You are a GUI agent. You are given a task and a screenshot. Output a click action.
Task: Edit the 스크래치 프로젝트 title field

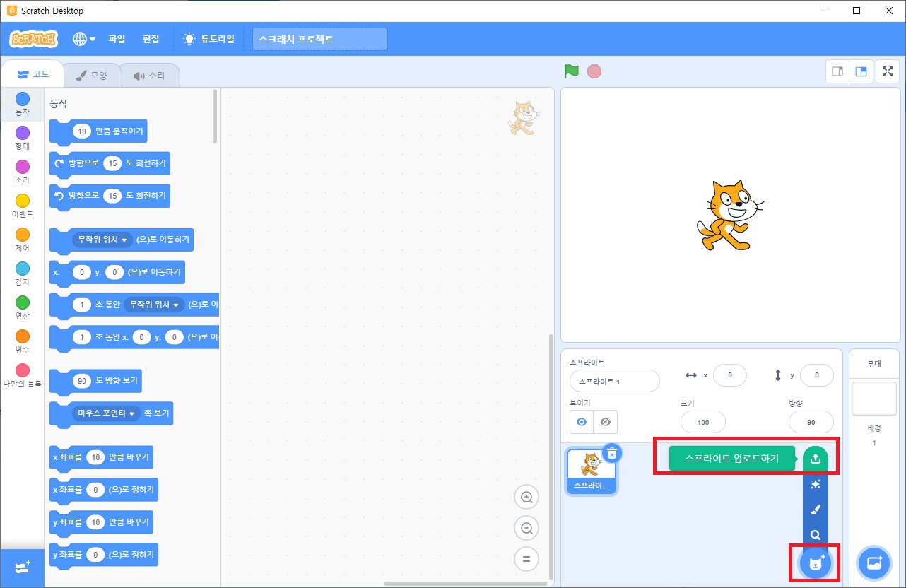click(319, 39)
